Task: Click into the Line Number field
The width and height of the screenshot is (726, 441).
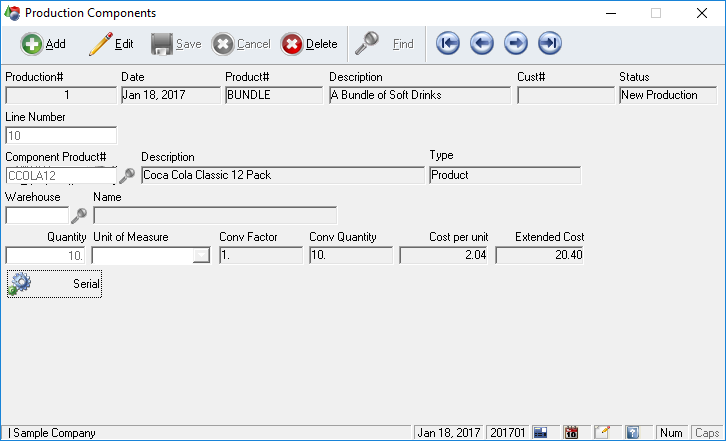Action: 61,135
